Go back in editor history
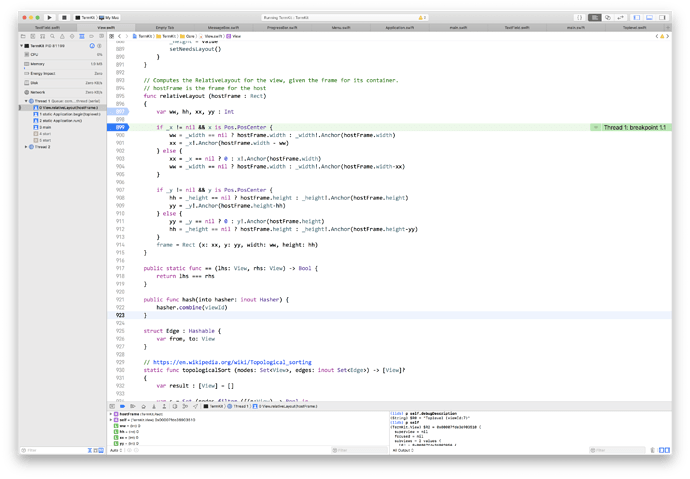Screen dimensions: 690x479 tap(119, 37)
